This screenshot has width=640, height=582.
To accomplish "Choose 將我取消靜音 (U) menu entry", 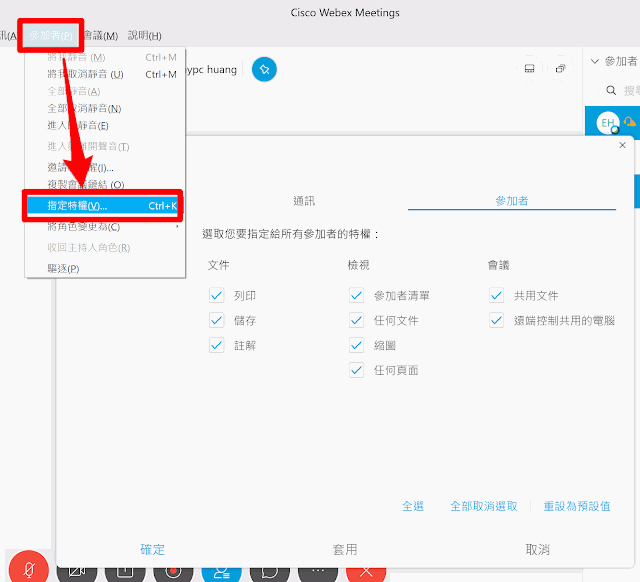I will click(105, 74).
